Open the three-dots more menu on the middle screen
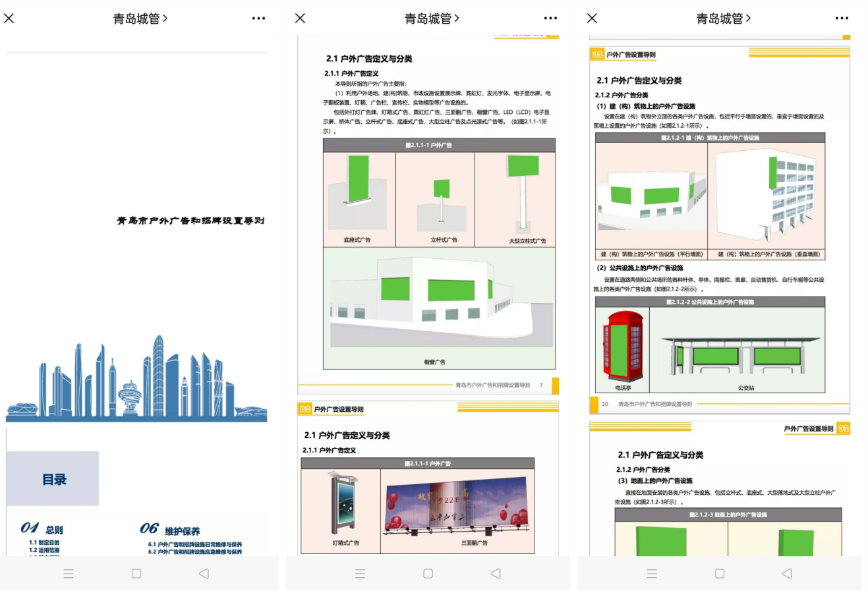 pyautogui.click(x=550, y=18)
